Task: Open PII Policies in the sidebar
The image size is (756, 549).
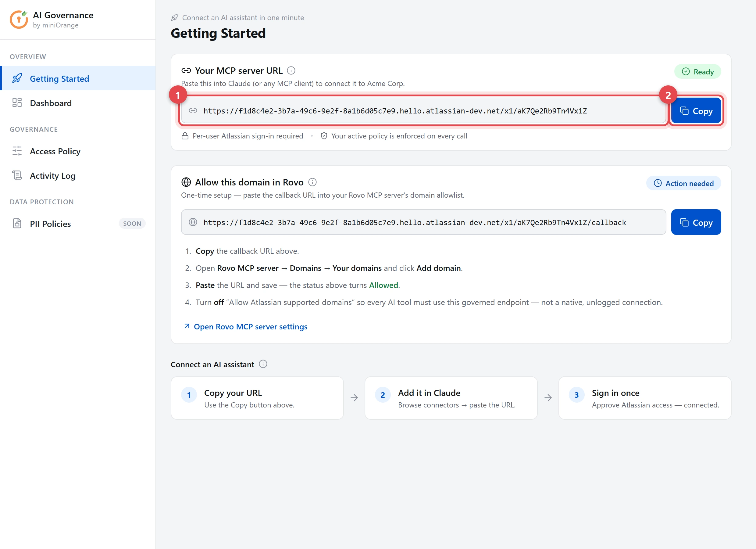Action: pos(78,224)
